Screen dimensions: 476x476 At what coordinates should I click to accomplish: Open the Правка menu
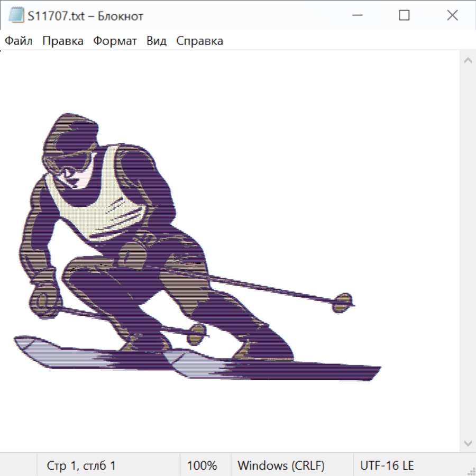63,41
